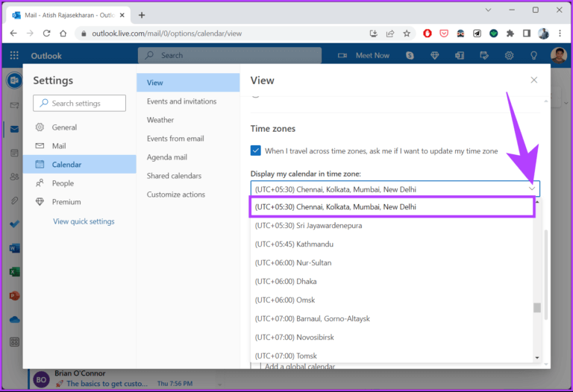Toggle the browser side panel icon
Image resolution: width=573 pixels, height=392 pixels.
coord(526,34)
